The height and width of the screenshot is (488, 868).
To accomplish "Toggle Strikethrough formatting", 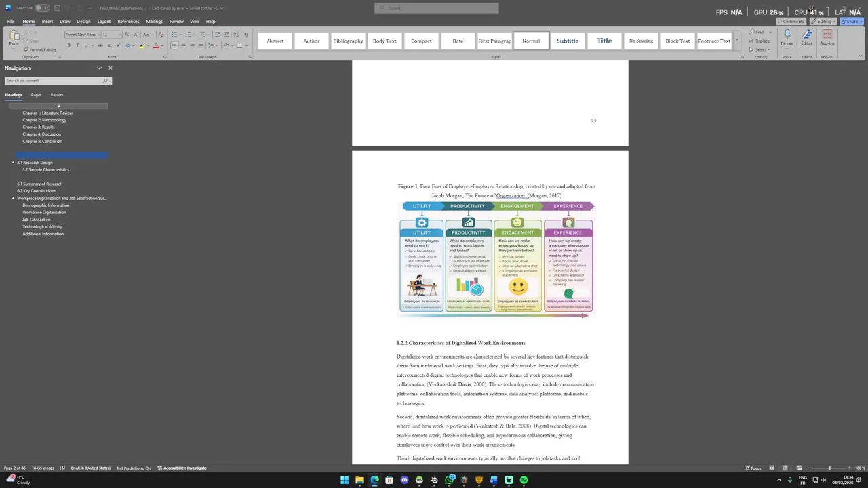I will click(x=100, y=45).
